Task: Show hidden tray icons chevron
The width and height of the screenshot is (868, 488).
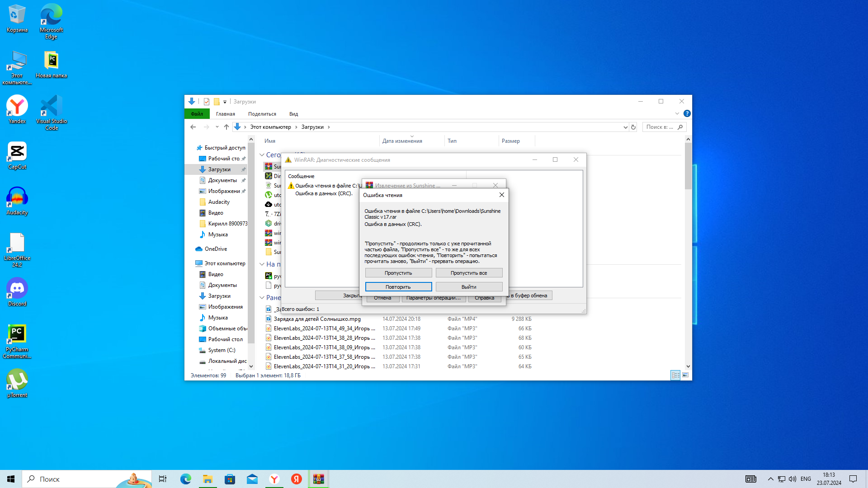Action: (x=770, y=479)
